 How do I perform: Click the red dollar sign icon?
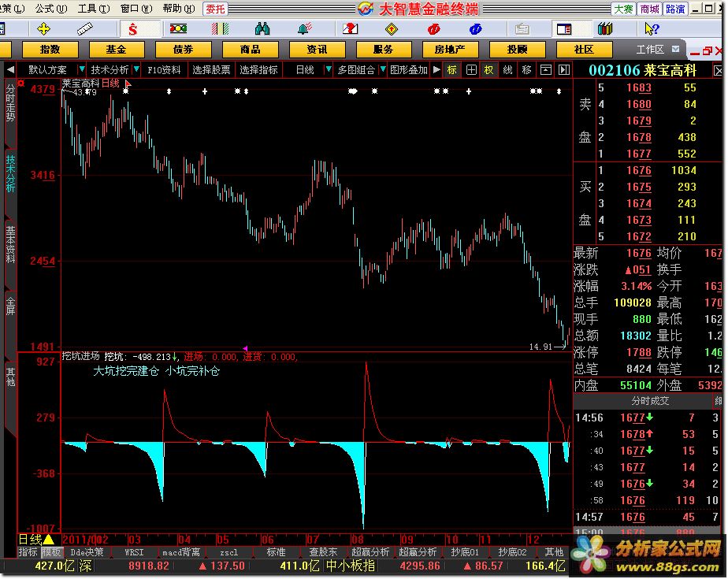tap(133, 30)
